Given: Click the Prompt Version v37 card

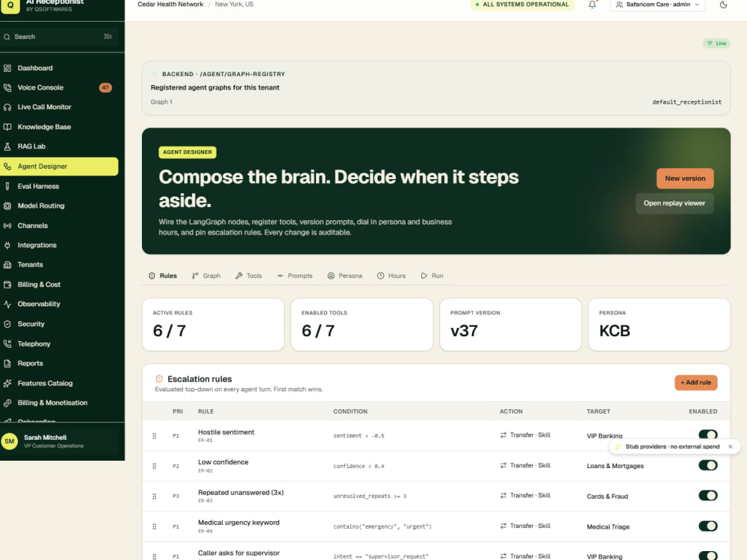Looking at the screenshot, I should pos(511,325).
